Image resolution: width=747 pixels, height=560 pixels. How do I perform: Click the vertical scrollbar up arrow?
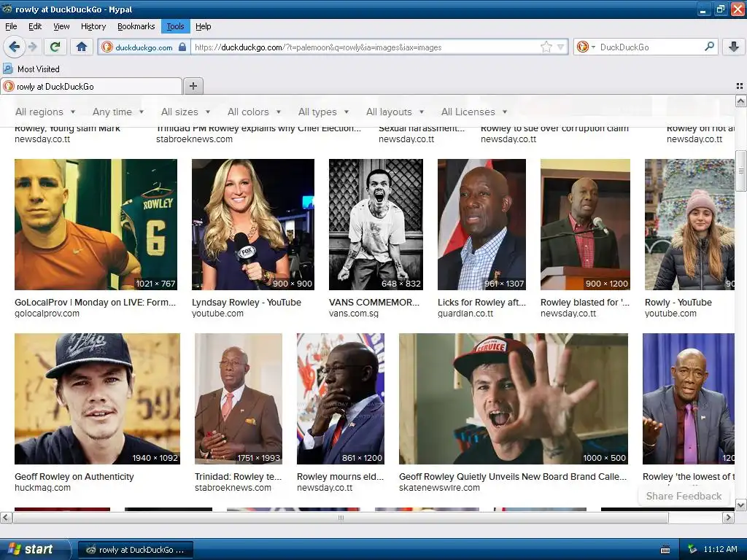click(740, 101)
